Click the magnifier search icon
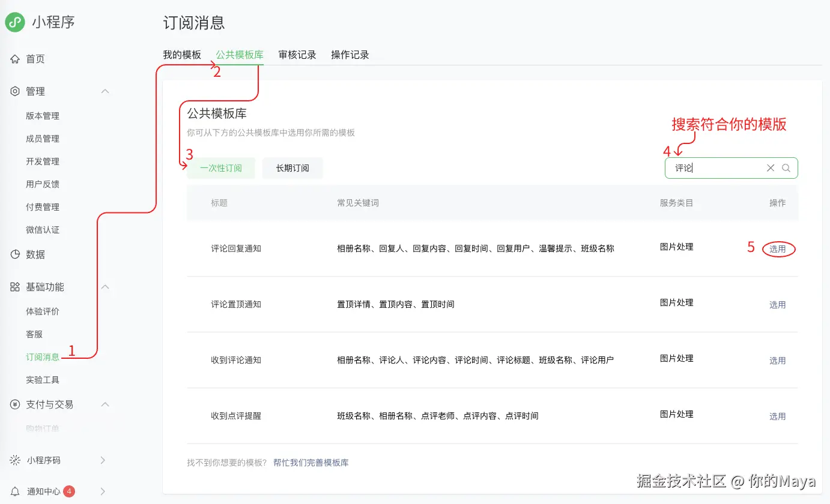Screen dimensions: 830x504 coord(786,168)
